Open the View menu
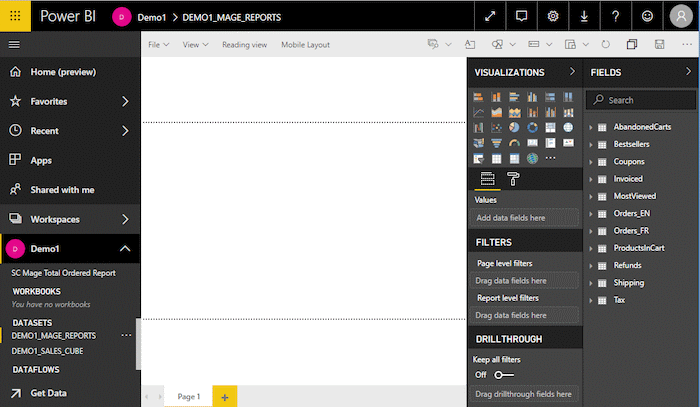 [195, 45]
